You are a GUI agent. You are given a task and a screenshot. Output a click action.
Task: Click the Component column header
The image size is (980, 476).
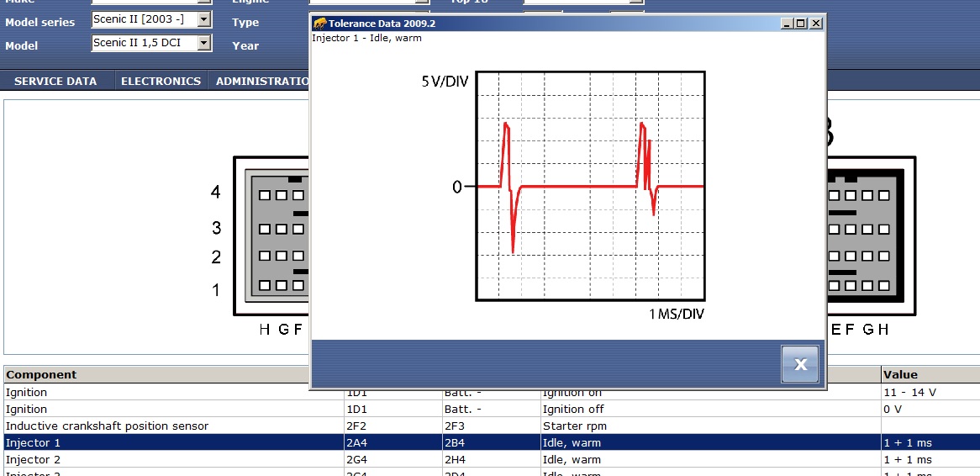point(156,374)
